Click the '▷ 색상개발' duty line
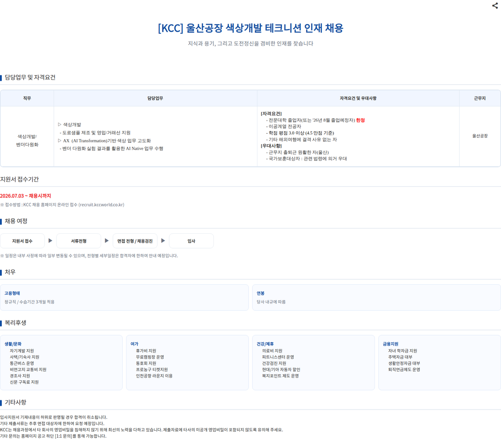501x448 pixels. 69,125
